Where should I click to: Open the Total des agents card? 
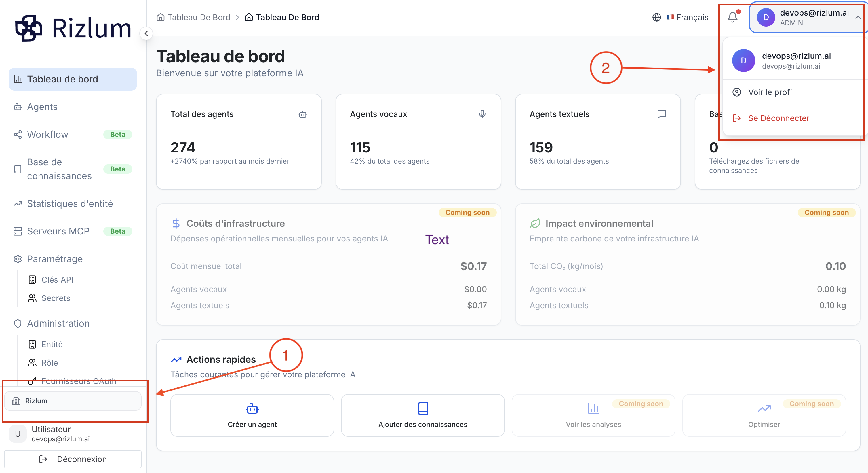[x=239, y=142]
